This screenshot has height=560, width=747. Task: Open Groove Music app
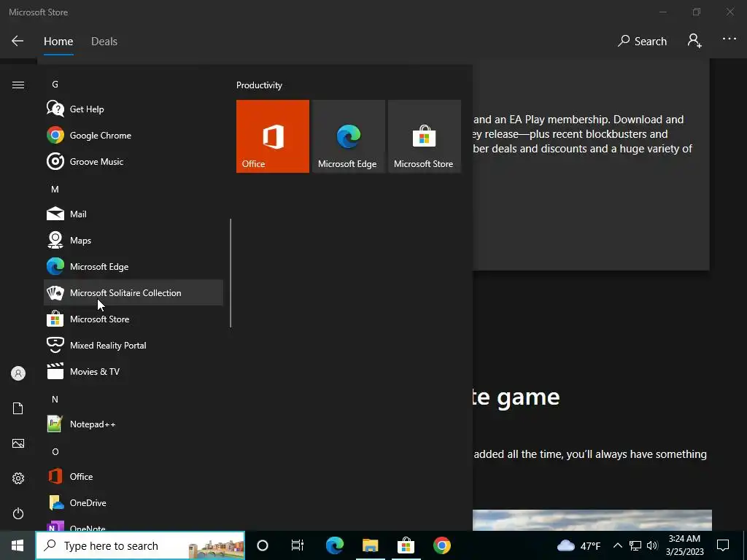(x=133, y=161)
